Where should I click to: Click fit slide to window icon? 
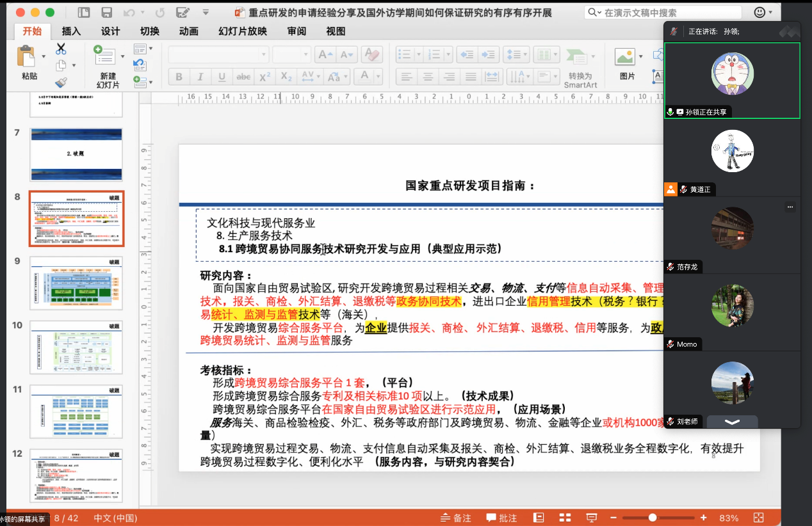pyautogui.click(x=759, y=518)
